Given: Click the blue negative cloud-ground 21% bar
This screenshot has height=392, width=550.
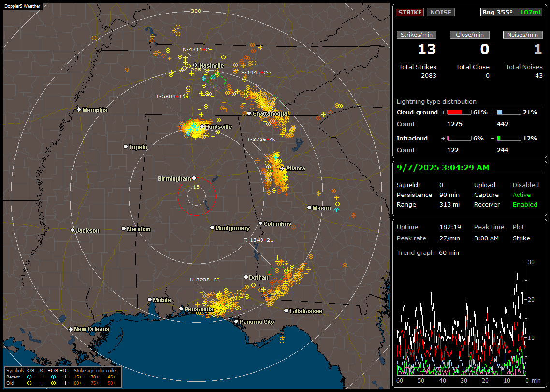Looking at the screenshot, I should 509,112.
